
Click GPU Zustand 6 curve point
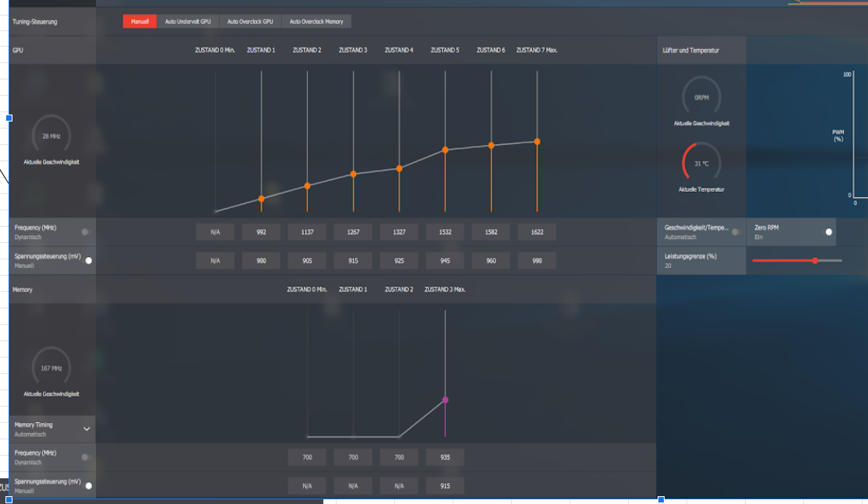point(491,146)
